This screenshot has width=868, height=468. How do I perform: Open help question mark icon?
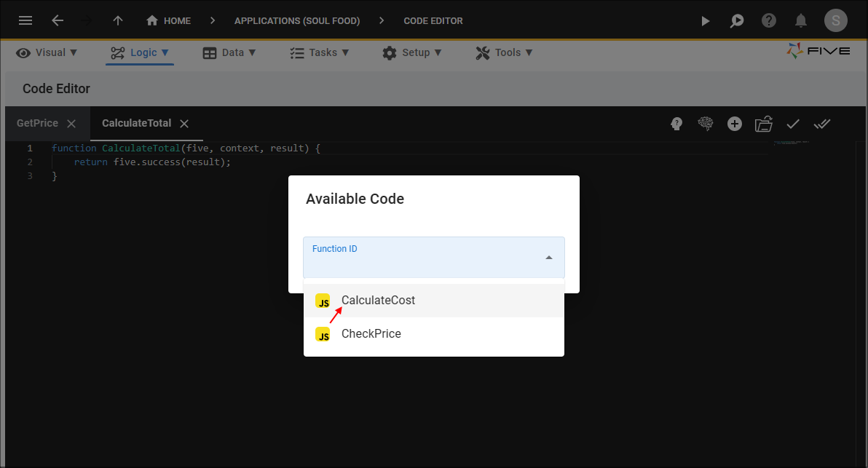pos(769,20)
